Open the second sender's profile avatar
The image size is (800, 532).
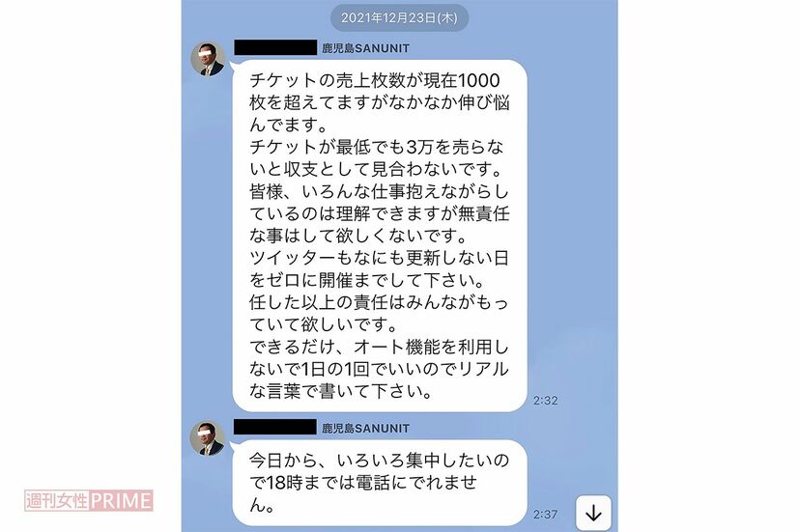(208, 438)
